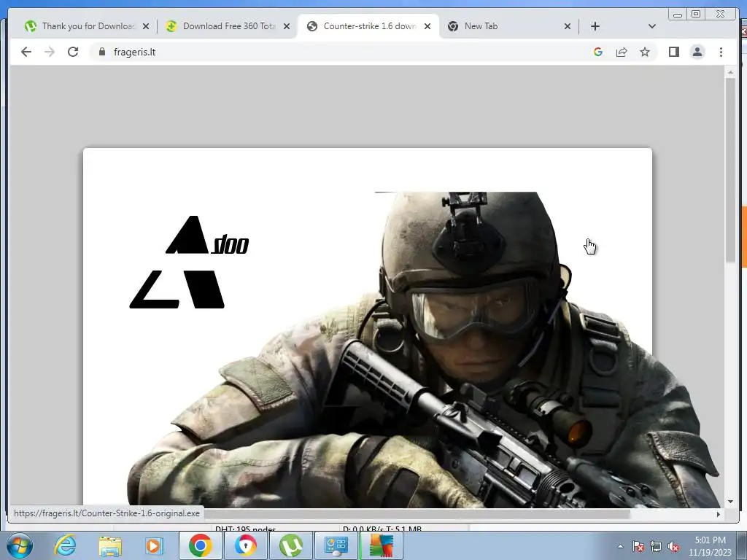Click the grayed-out forward navigation arrow

(x=50, y=52)
